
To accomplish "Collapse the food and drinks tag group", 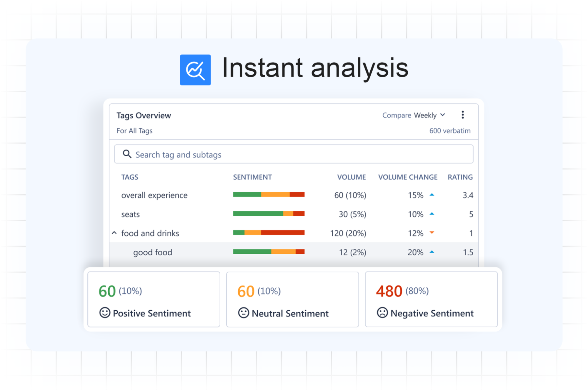I will point(114,232).
